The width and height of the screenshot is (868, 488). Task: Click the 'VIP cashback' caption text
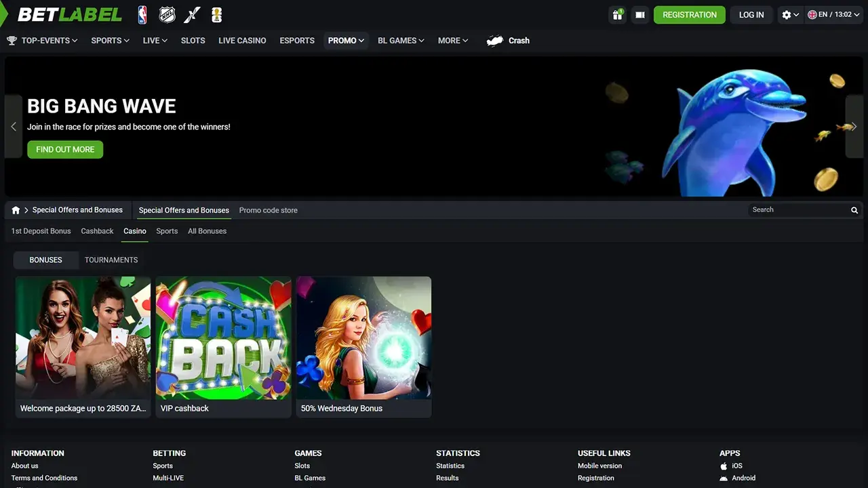pyautogui.click(x=184, y=408)
